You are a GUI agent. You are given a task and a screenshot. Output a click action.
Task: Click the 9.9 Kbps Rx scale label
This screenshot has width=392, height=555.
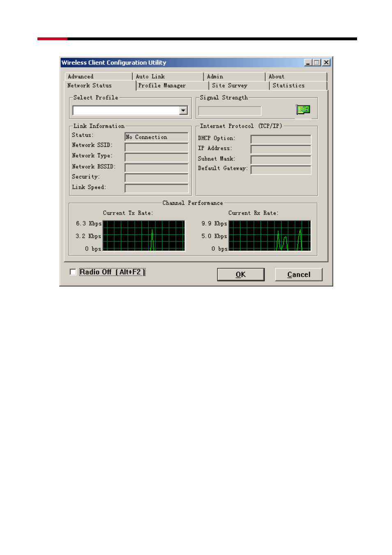click(x=214, y=224)
